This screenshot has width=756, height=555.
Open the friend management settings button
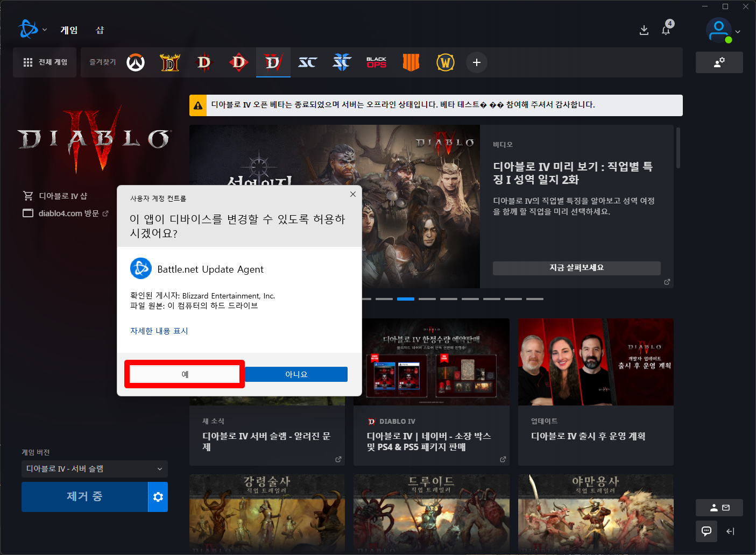719,62
